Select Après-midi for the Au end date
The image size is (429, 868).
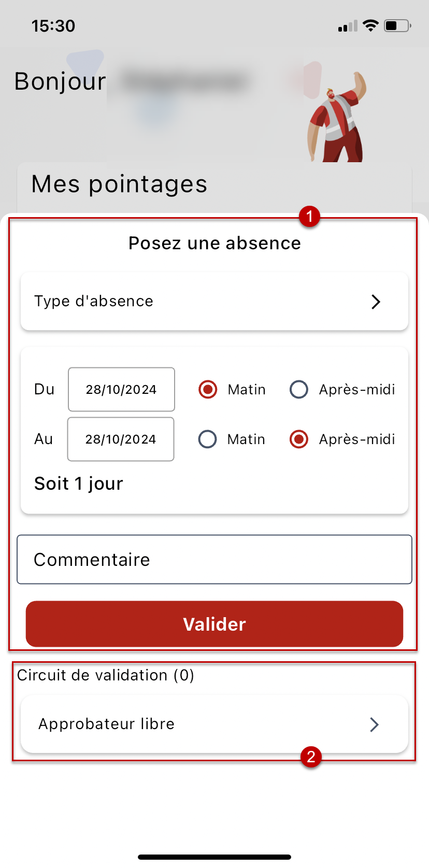point(299,439)
